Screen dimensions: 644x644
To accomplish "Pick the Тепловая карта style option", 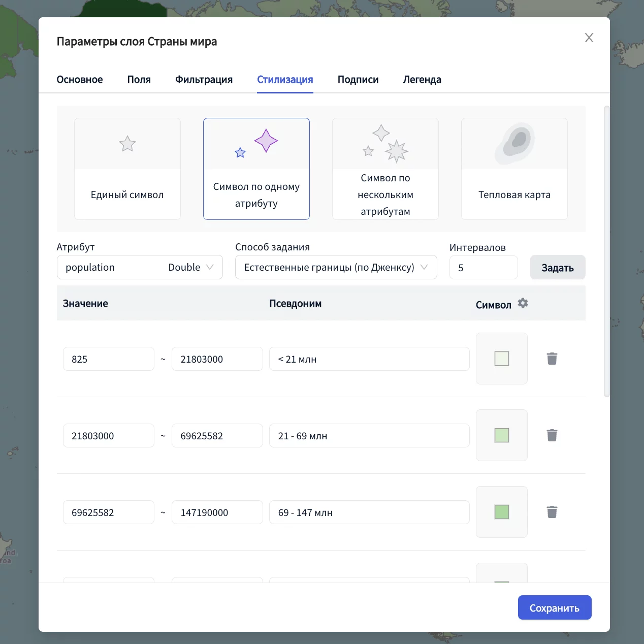I will coord(514,169).
